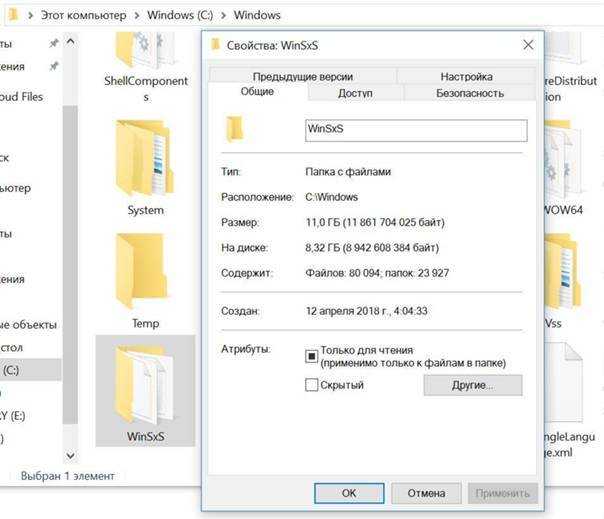Viewport: 604px width, 519px height.
Task: Go to Этот компьютер in breadcrumb
Action: pyautogui.click(x=84, y=15)
